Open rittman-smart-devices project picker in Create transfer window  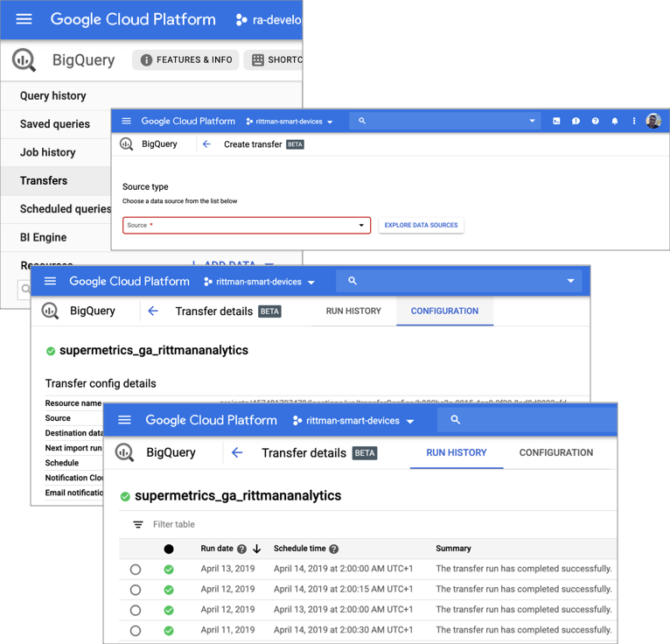click(290, 122)
